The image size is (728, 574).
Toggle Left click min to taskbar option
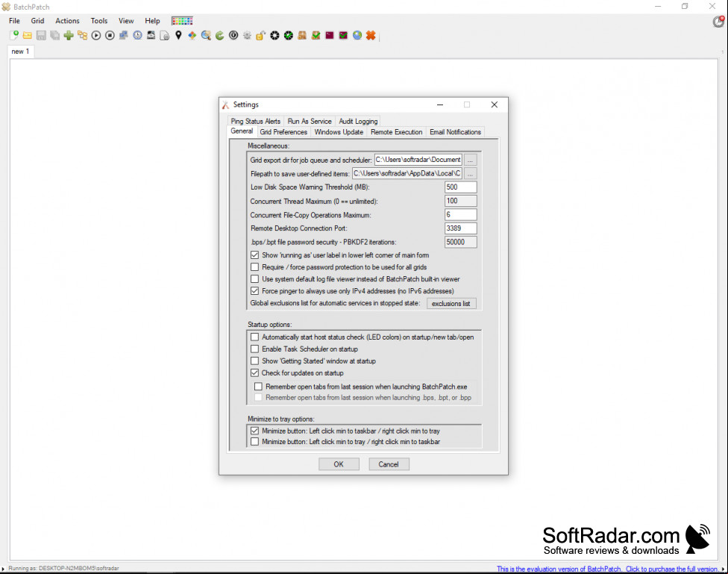coord(254,431)
